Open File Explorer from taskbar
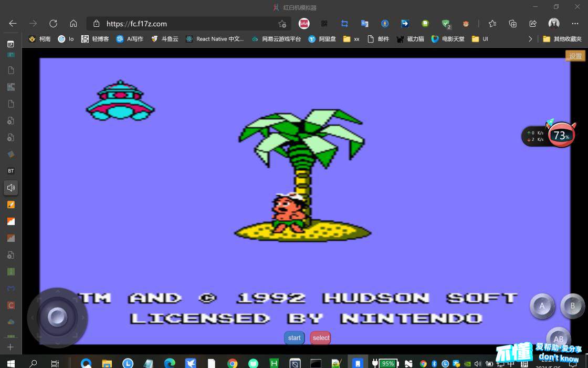Screen dimensions: 588x368 tap(107, 363)
